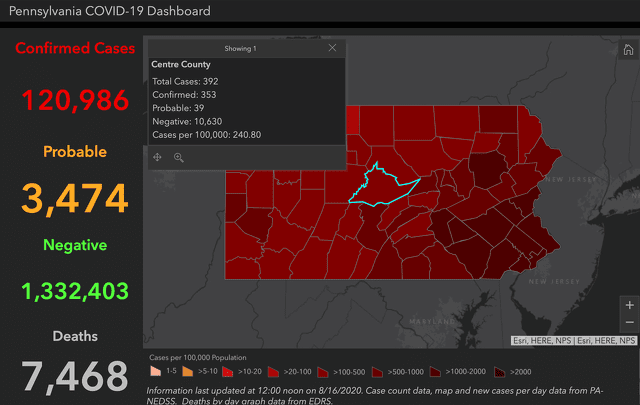Click the Showing 1 popup header
640x405 pixels.
pos(240,48)
